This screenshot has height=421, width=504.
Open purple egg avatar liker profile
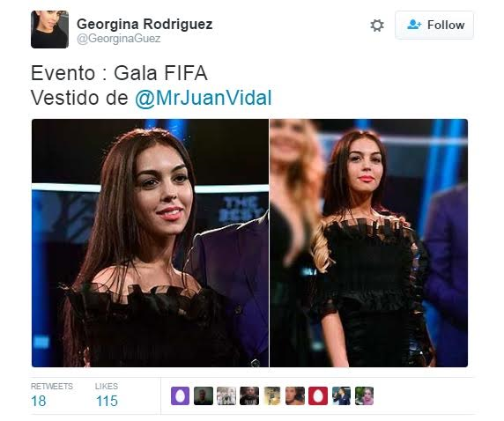[180, 395]
